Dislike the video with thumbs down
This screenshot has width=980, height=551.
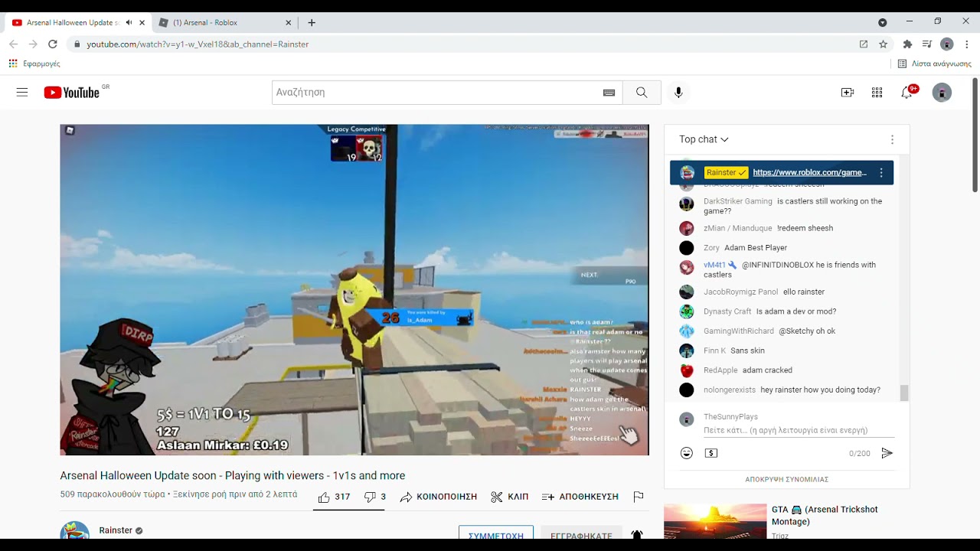tap(374, 497)
